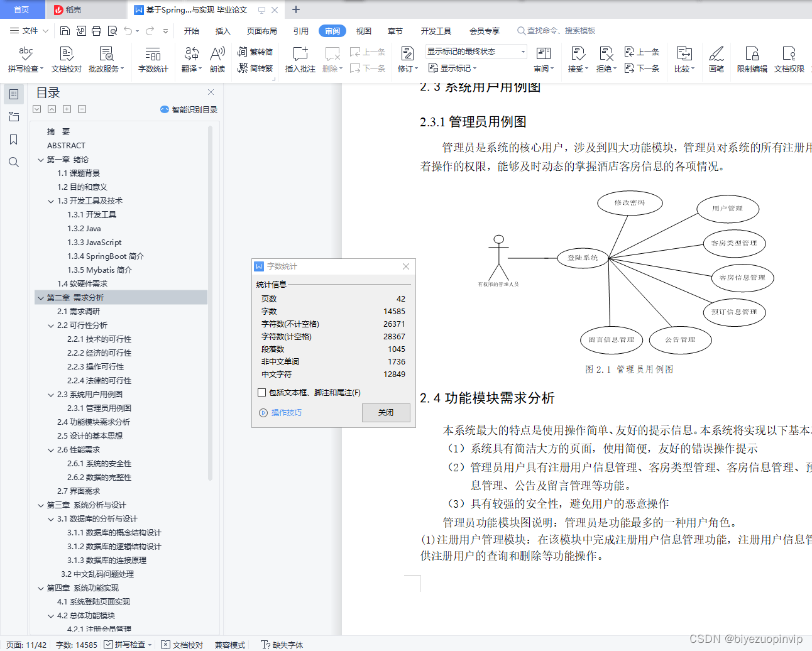This screenshot has width=812, height=651.
Task: Click the checkbox at top of 目录 panel
Action: (36, 109)
